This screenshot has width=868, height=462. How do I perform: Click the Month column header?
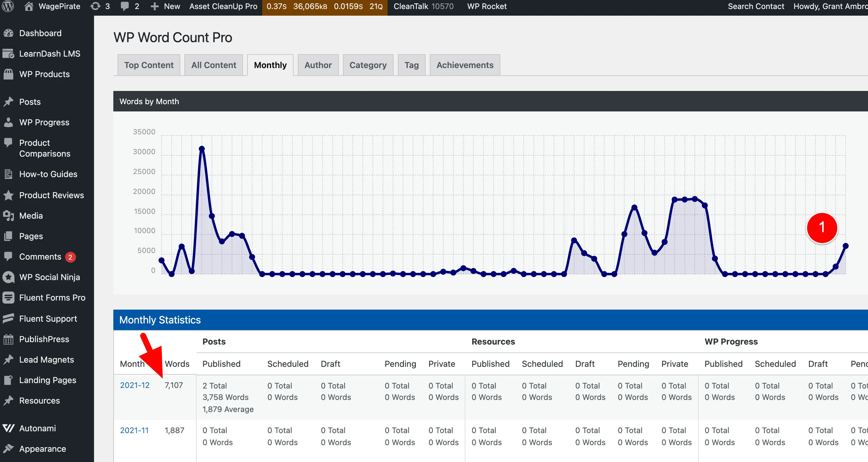tap(132, 364)
